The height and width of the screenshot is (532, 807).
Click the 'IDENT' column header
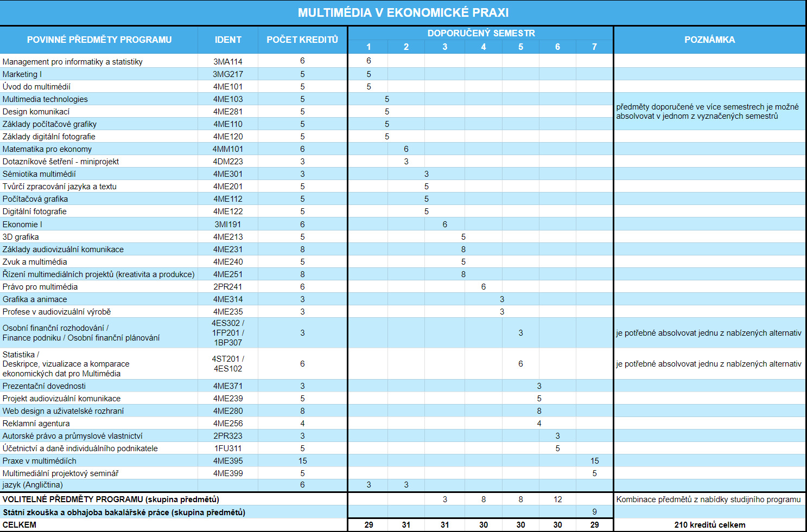(x=228, y=40)
